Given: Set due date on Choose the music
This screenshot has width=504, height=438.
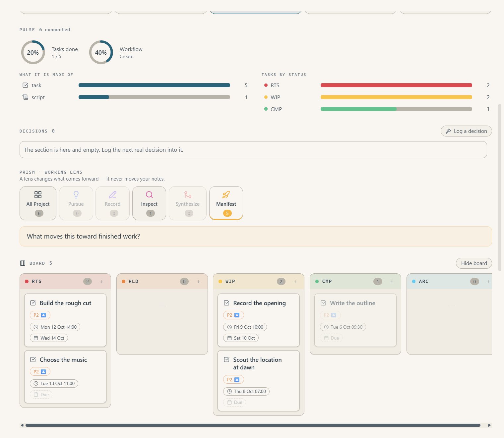Looking at the screenshot, I should (41, 395).
